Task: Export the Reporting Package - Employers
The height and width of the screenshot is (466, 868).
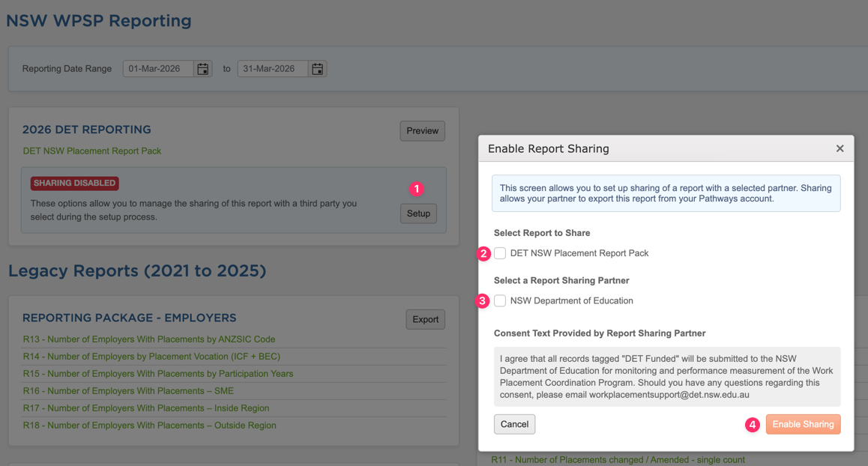Action: point(425,319)
